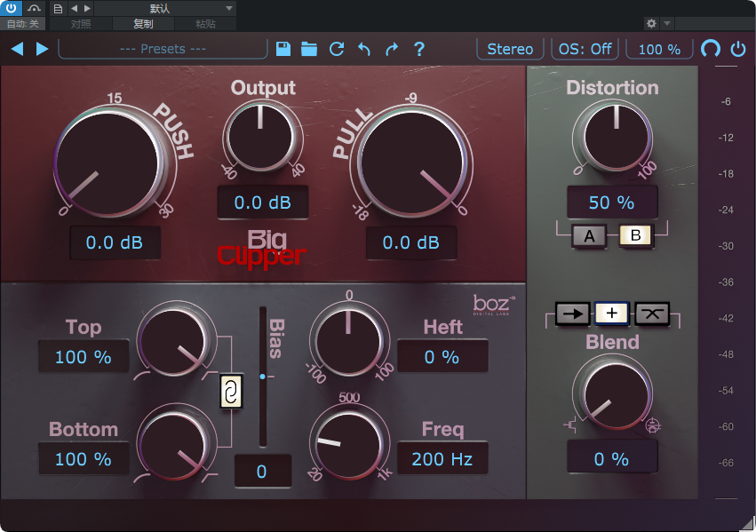Open help with the question mark

coord(419,49)
